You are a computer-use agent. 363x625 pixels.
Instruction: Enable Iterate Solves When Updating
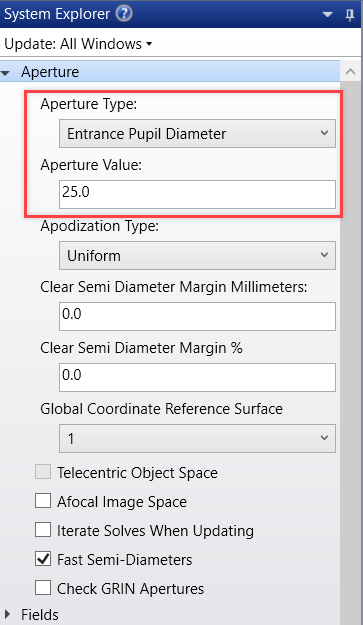pyautogui.click(x=43, y=530)
